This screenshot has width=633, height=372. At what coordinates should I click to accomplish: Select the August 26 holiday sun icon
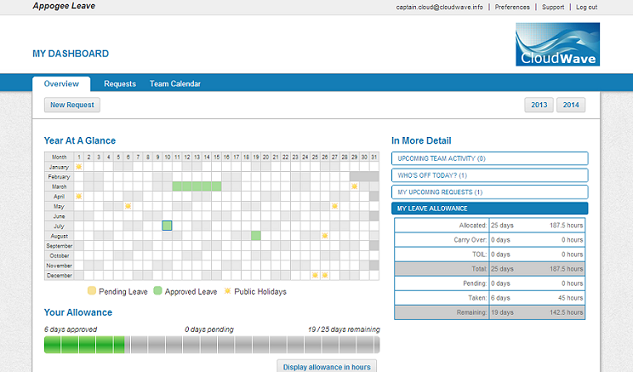[325, 235]
